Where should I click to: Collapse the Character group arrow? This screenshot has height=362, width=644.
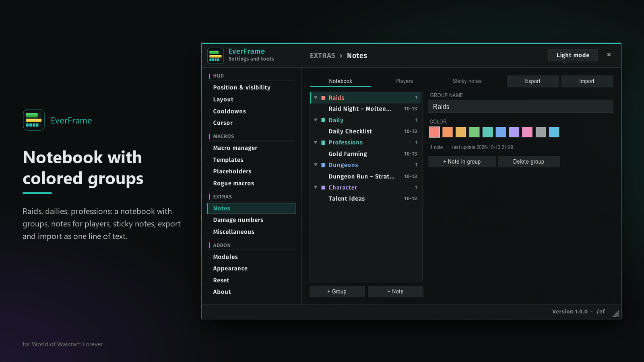(316, 187)
